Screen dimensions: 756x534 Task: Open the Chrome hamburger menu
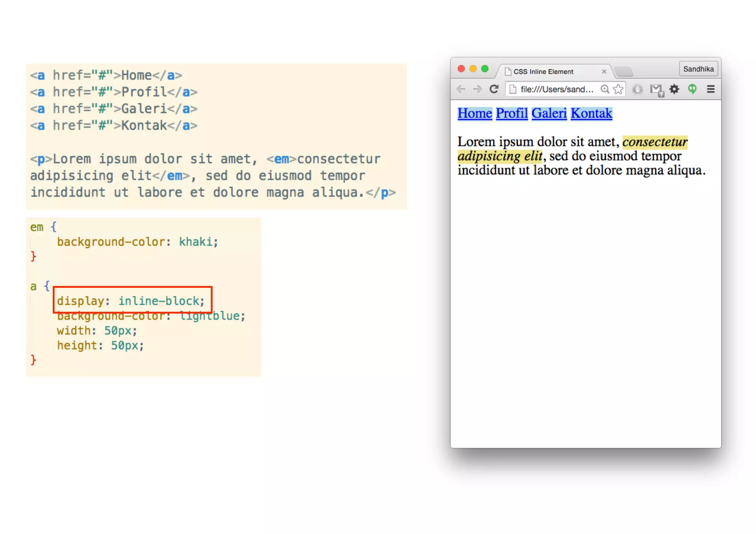(711, 89)
